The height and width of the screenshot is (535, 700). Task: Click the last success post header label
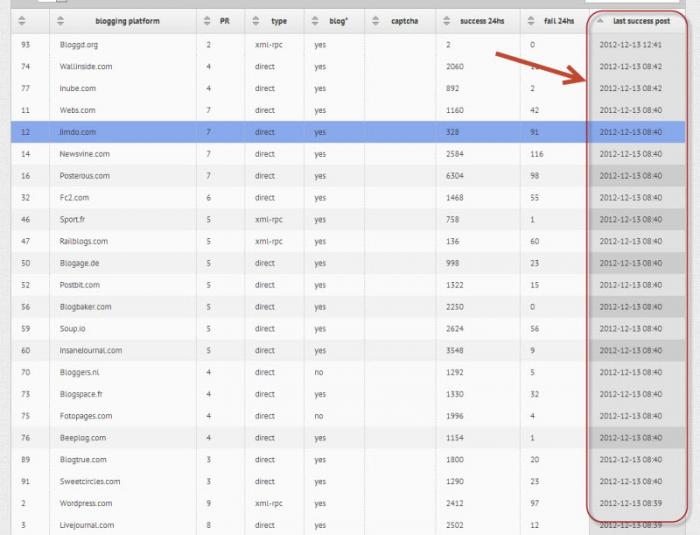(x=642, y=21)
